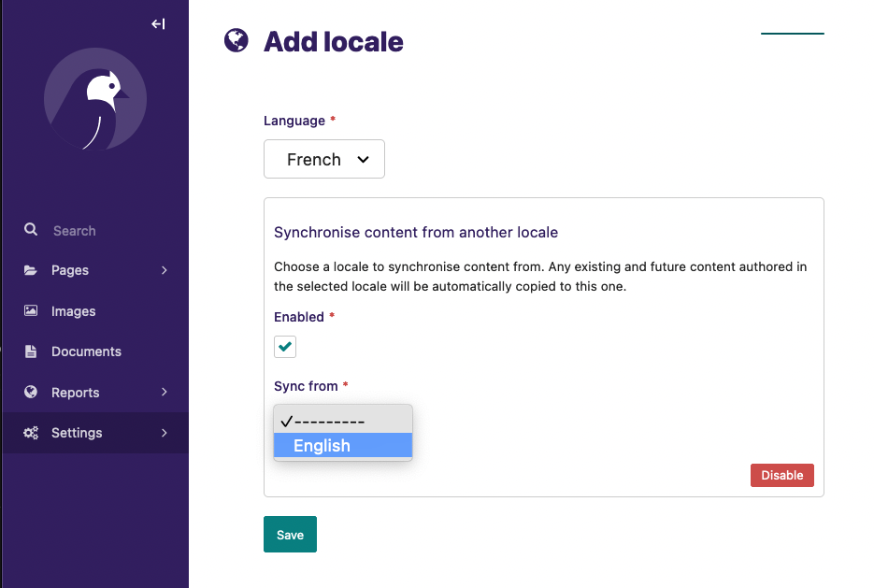
Task: Open the Language dropdown showing French
Action: pos(323,158)
